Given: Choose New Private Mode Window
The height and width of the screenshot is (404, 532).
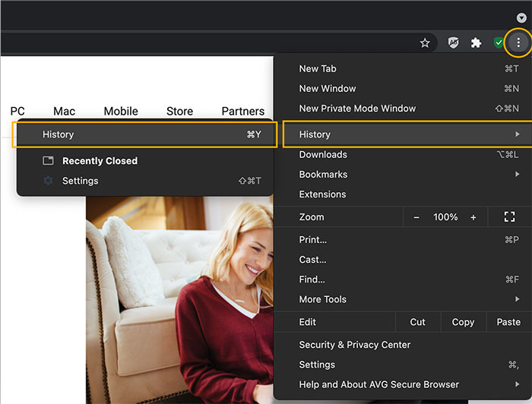Looking at the screenshot, I should click(357, 109).
